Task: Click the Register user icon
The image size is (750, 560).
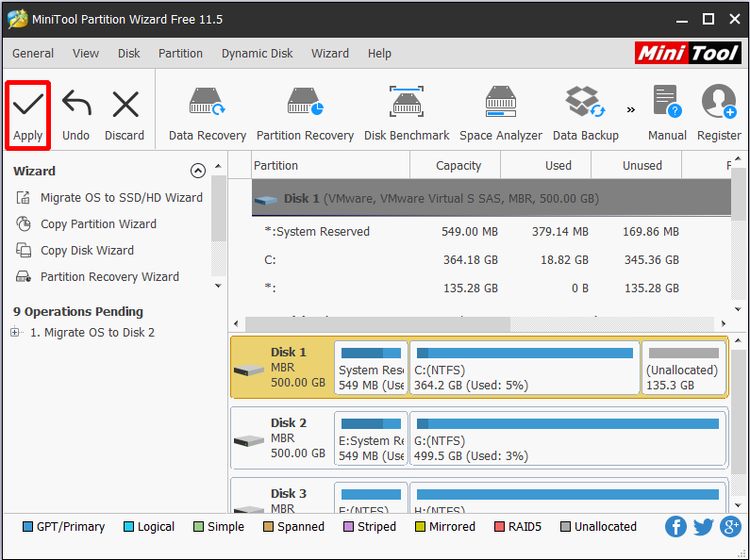Action: coord(719,115)
